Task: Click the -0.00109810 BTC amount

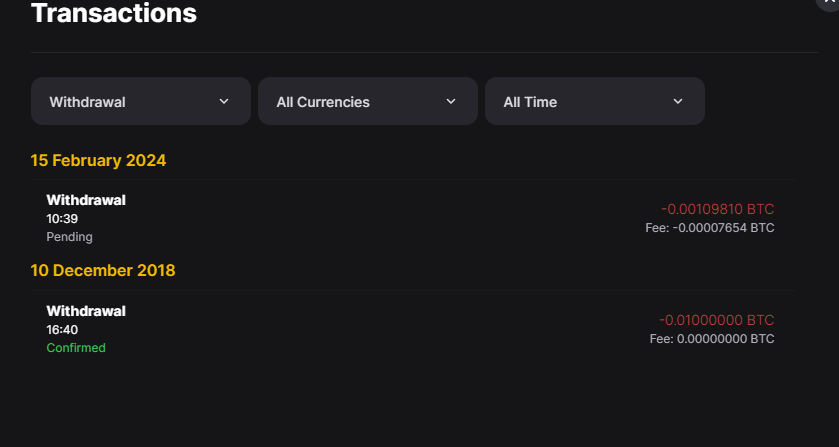Action: coord(718,209)
